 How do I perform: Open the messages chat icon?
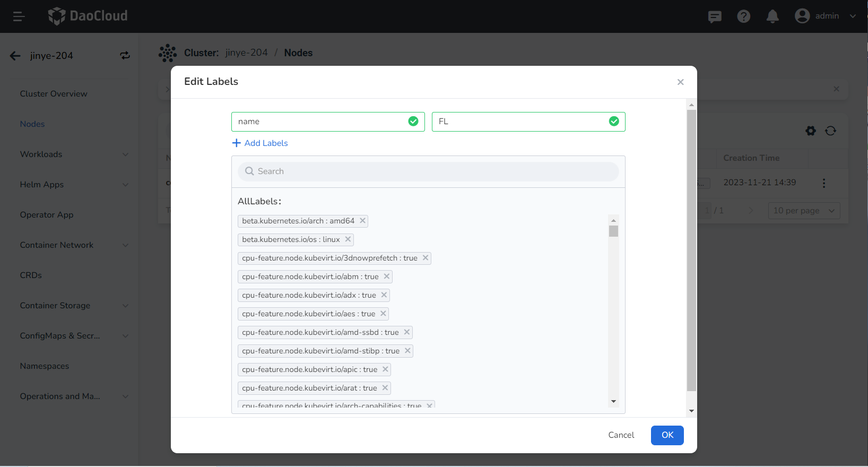715,16
